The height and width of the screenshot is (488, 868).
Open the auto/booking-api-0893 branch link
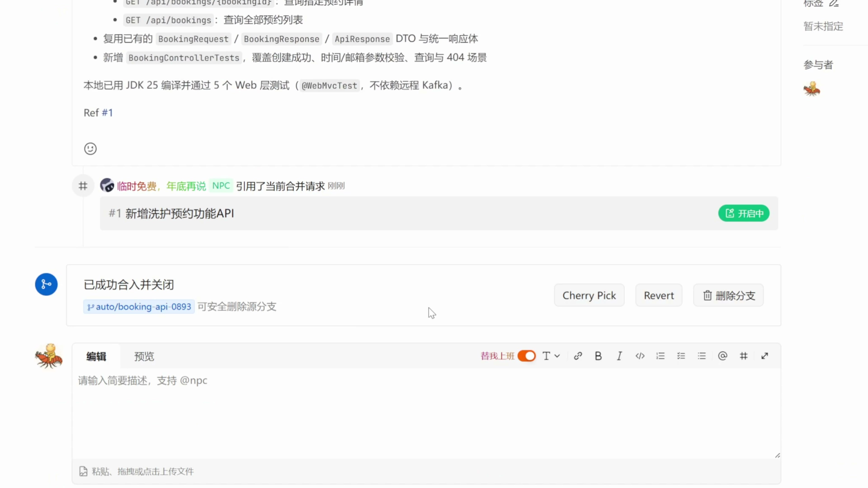click(139, 307)
